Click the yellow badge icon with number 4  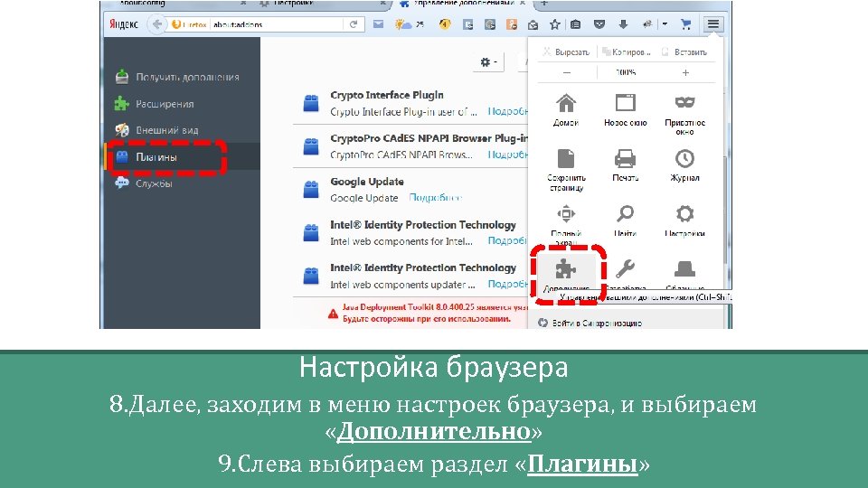[445, 24]
